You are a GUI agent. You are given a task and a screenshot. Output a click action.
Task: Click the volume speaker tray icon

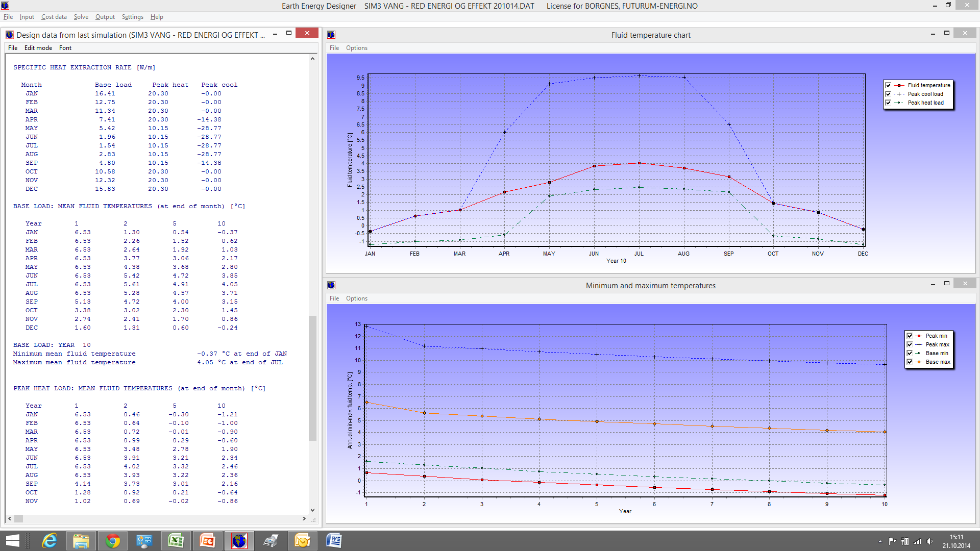929,541
